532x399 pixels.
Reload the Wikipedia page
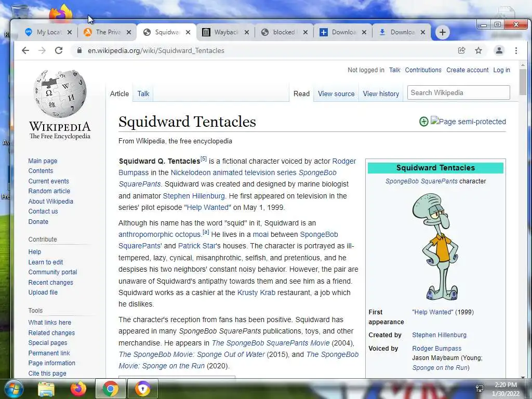tap(59, 50)
